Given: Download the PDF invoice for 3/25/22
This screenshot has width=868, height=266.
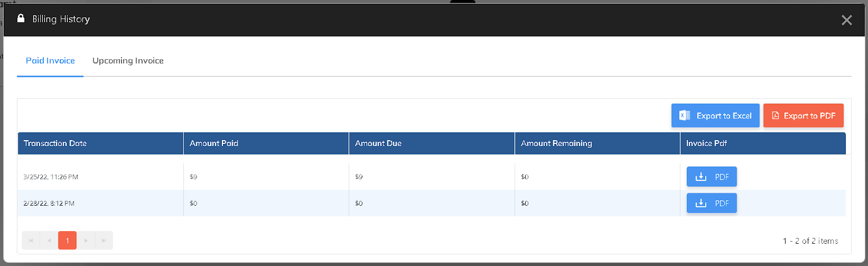Looking at the screenshot, I should [711, 177].
